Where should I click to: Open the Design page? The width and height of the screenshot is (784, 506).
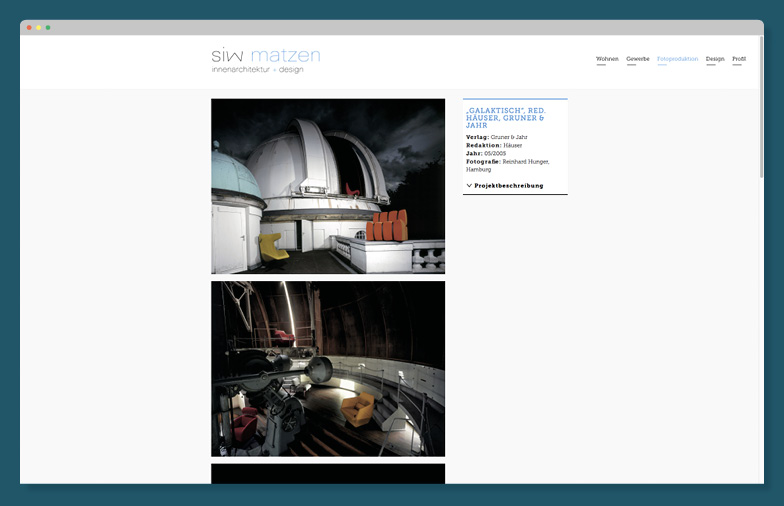tap(715, 59)
